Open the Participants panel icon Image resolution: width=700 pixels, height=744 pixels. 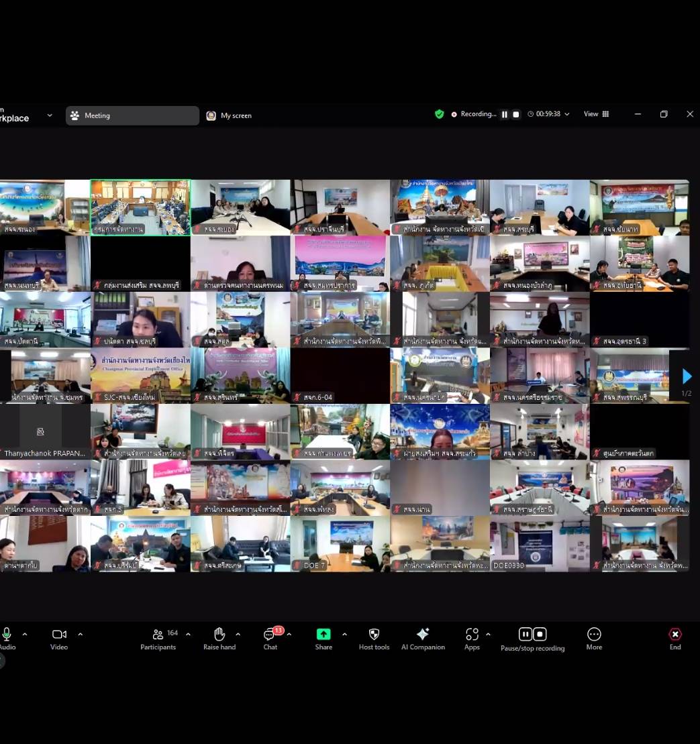pos(158,635)
